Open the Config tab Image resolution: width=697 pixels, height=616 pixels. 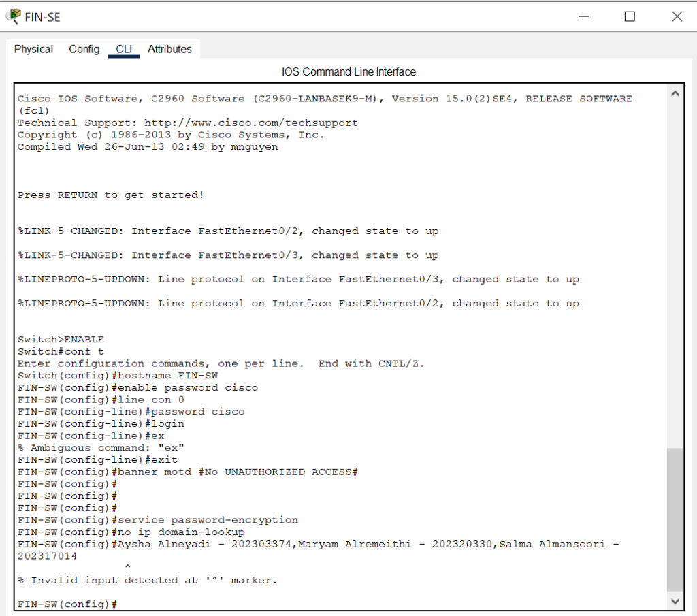[x=84, y=49]
